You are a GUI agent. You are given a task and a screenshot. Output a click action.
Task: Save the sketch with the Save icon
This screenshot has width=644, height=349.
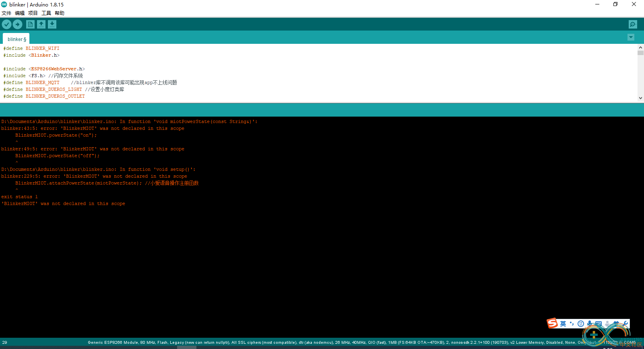(52, 25)
